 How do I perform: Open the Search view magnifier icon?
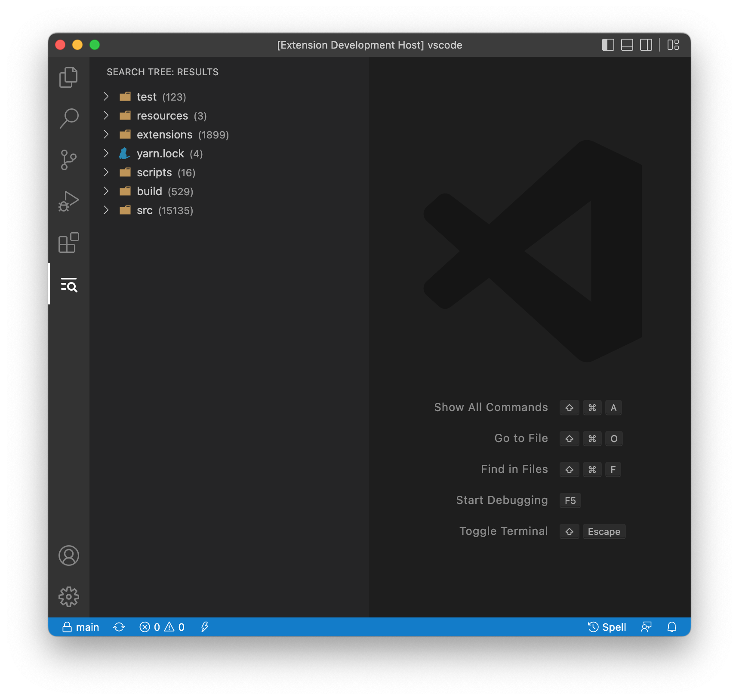click(x=68, y=118)
